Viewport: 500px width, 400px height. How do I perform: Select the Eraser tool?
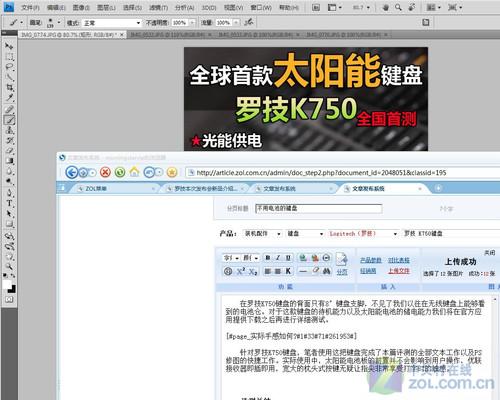tap(9, 150)
